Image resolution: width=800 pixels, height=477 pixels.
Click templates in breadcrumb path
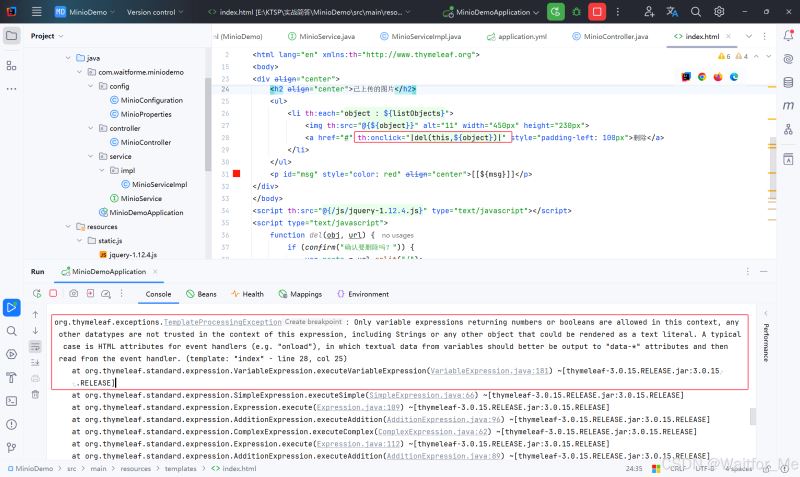180,468
